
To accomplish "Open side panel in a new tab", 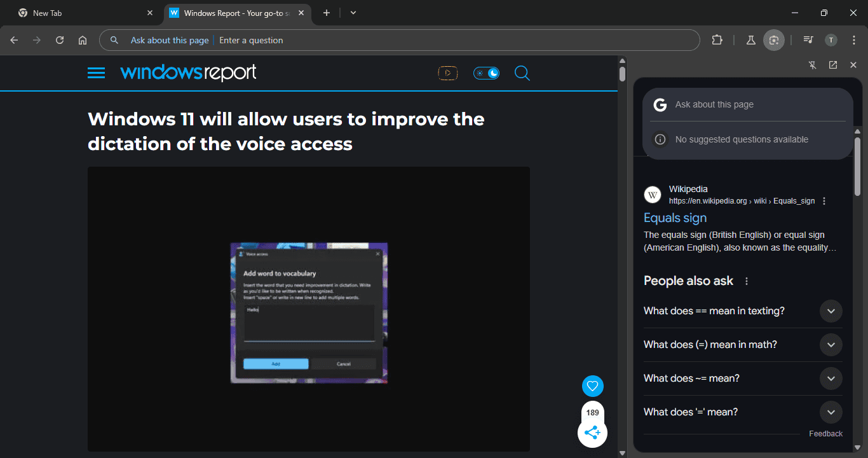I will tap(833, 65).
